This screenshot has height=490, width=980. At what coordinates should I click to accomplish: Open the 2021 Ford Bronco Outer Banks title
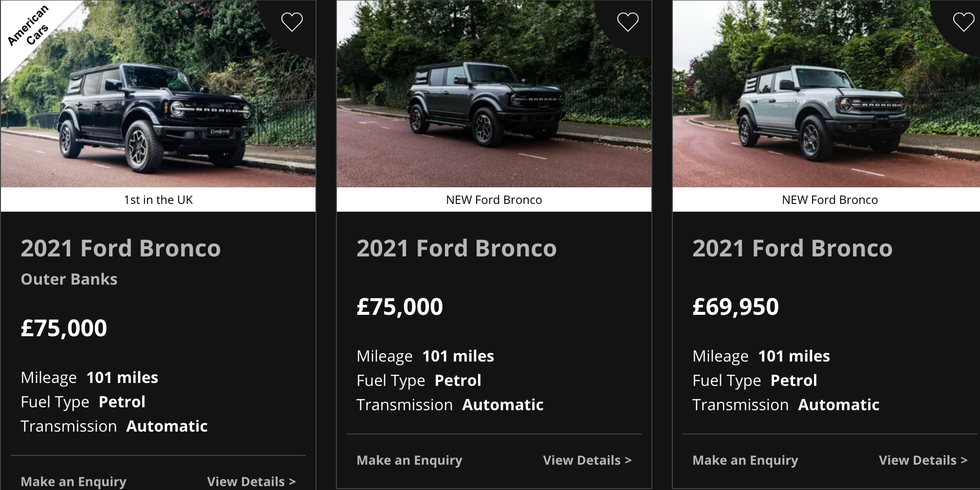121,248
